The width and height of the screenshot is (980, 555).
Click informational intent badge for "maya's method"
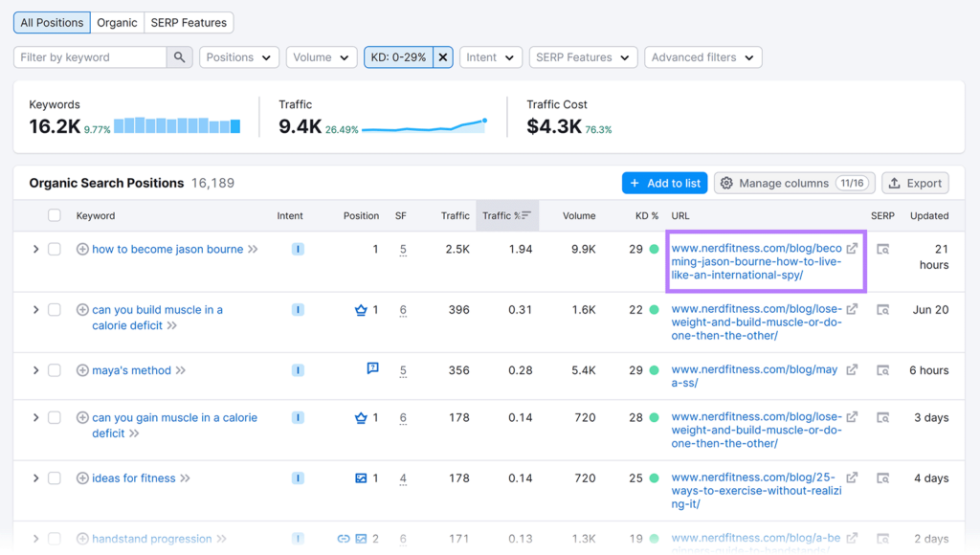[298, 370]
